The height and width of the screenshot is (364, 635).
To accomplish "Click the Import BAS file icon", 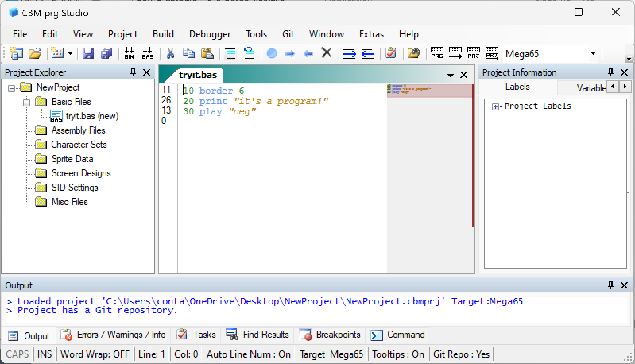I will (x=147, y=53).
